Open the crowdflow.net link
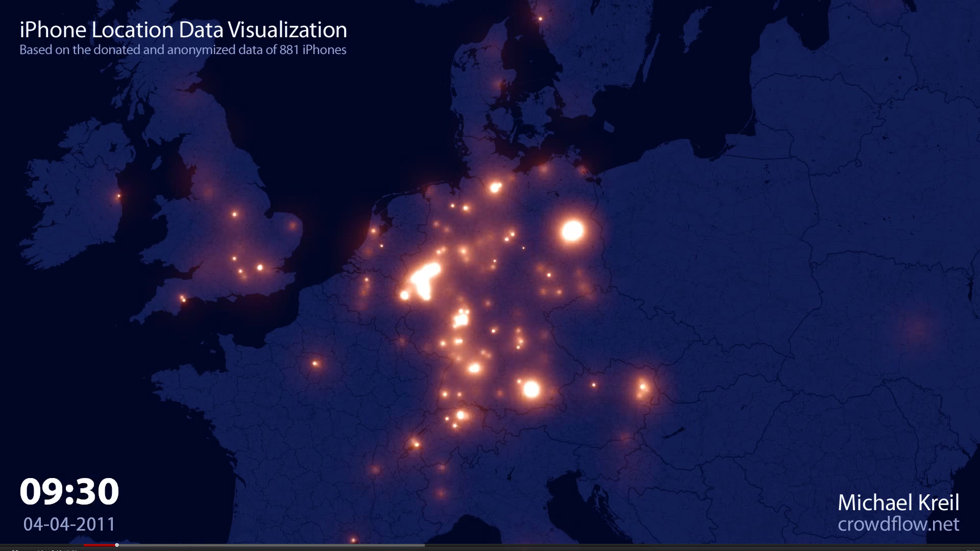This screenshot has width=980, height=551. [898, 524]
